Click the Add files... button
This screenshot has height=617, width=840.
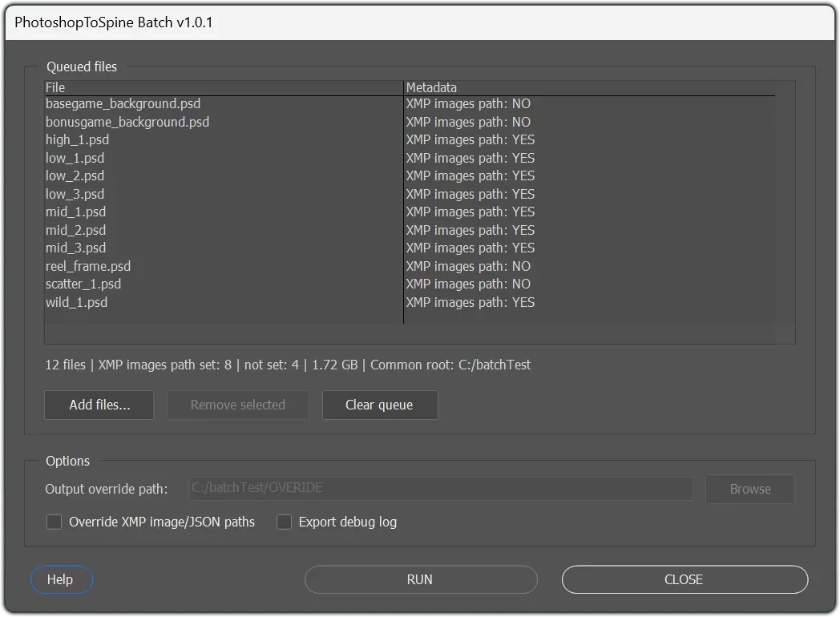pos(99,405)
